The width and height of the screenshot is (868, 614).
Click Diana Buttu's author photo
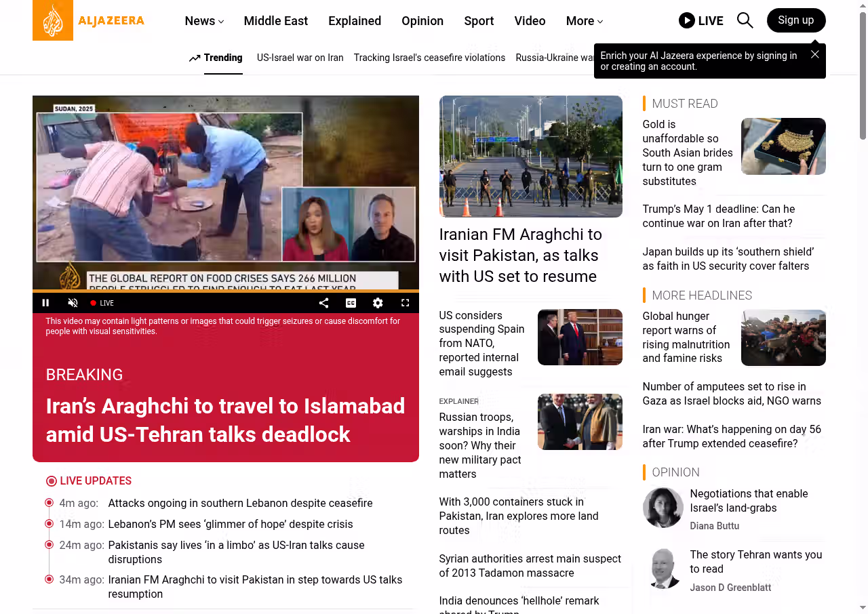pos(663,508)
